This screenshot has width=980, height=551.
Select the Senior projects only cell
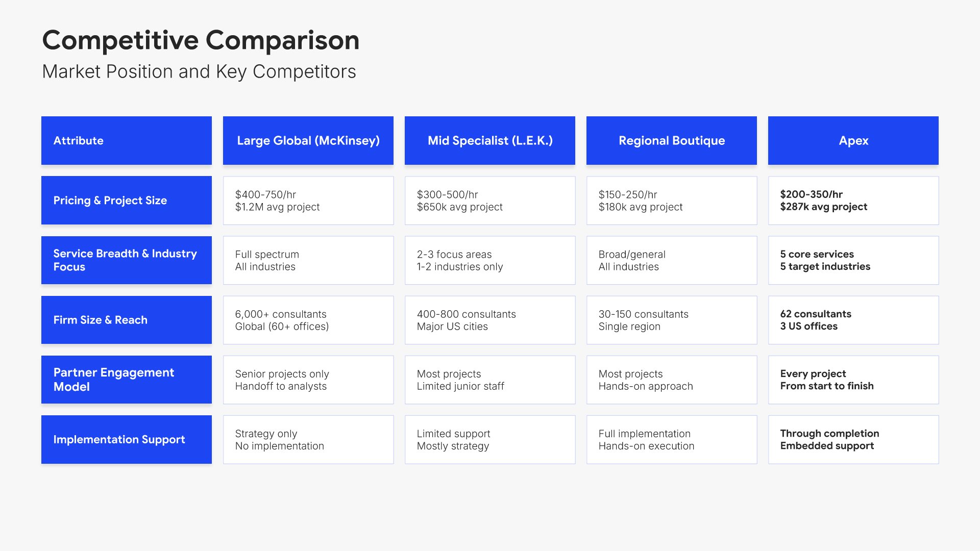(308, 380)
